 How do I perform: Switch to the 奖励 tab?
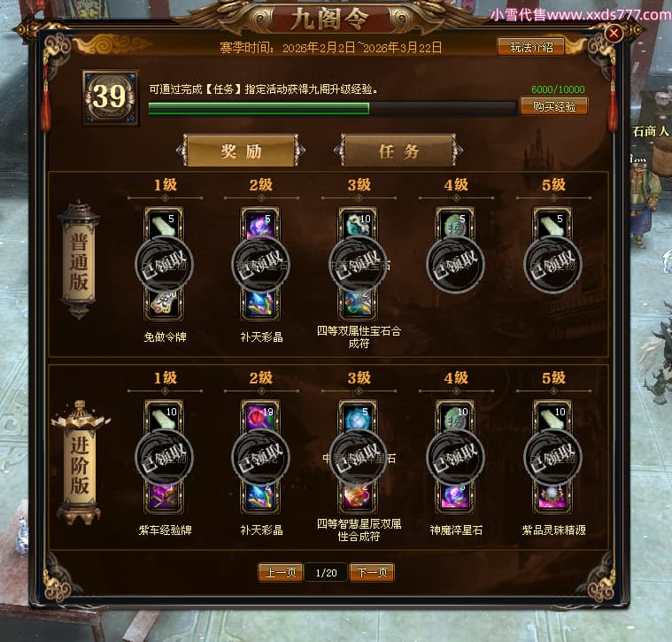pos(241,151)
